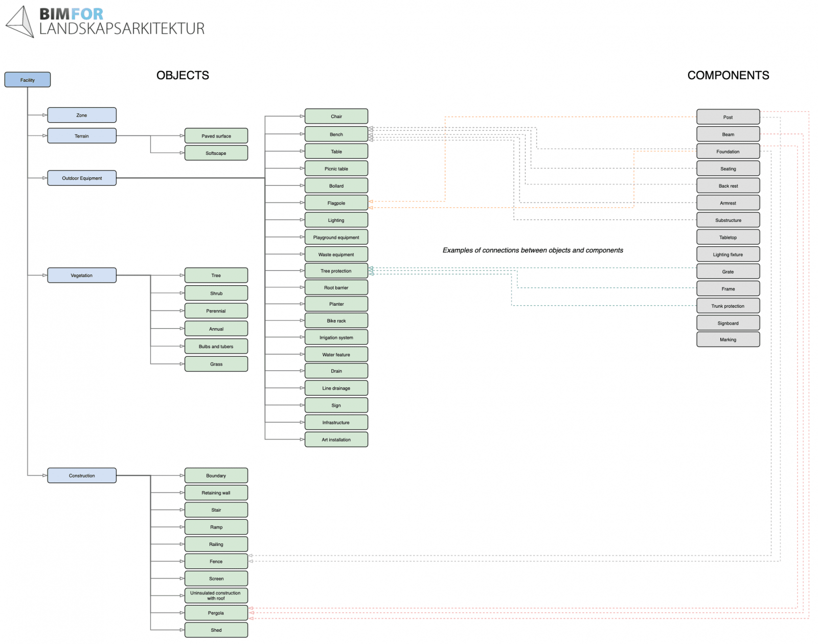Image resolution: width=818 pixels, height=644 pixels.
Task: Click the Annual box
Action: tap(216, 329)
